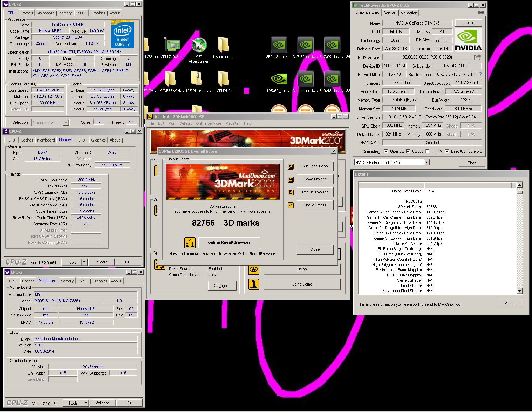The width and height of the screenshot is (532, 412).
Task: Click the Show Details magnifier icon
Action: tap(291, 205)
